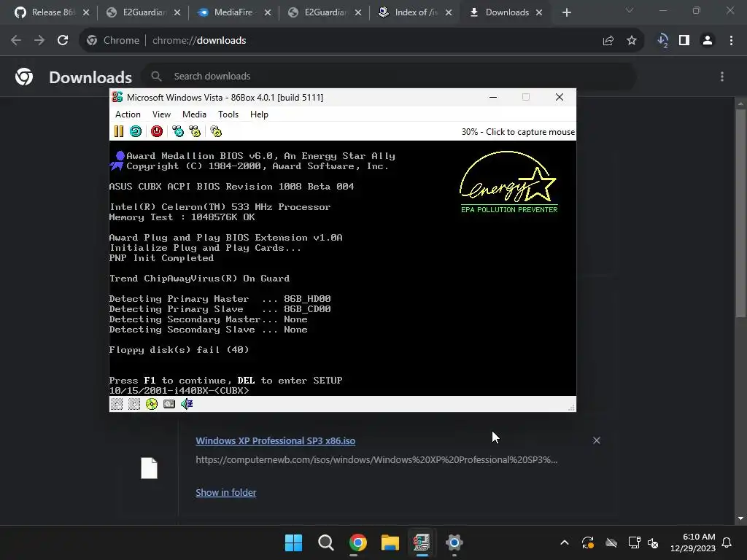The image size is (747, 560).
Task: Open a new Chrome tab
Action: pyautogui.click(x=566, y=13)
